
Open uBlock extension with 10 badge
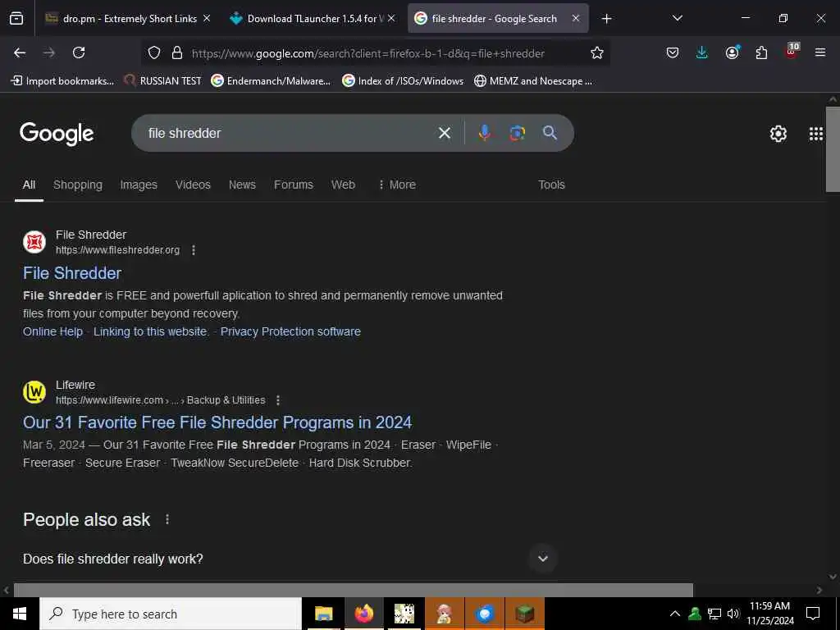[x=792, y=52]
